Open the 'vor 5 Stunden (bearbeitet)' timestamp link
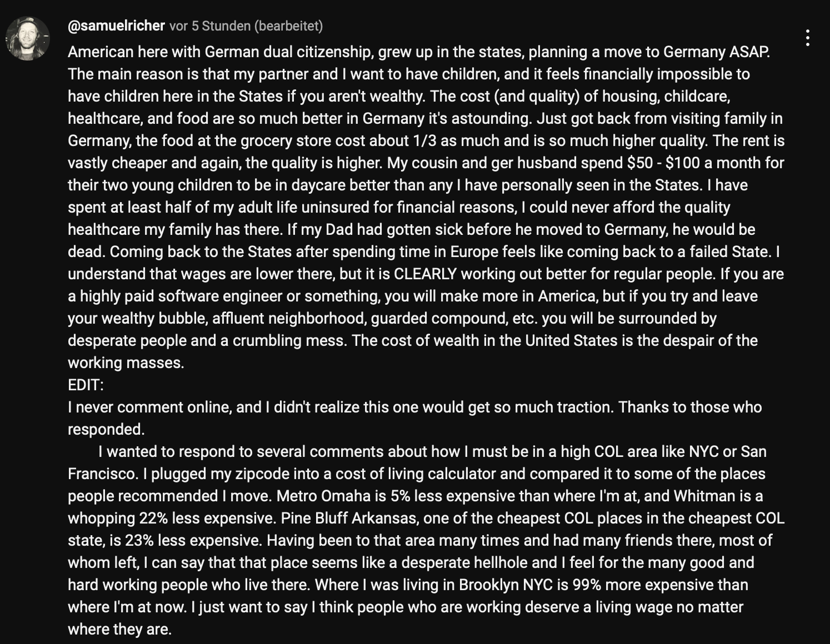The image size is (830, 644). [x=246, y=26]
